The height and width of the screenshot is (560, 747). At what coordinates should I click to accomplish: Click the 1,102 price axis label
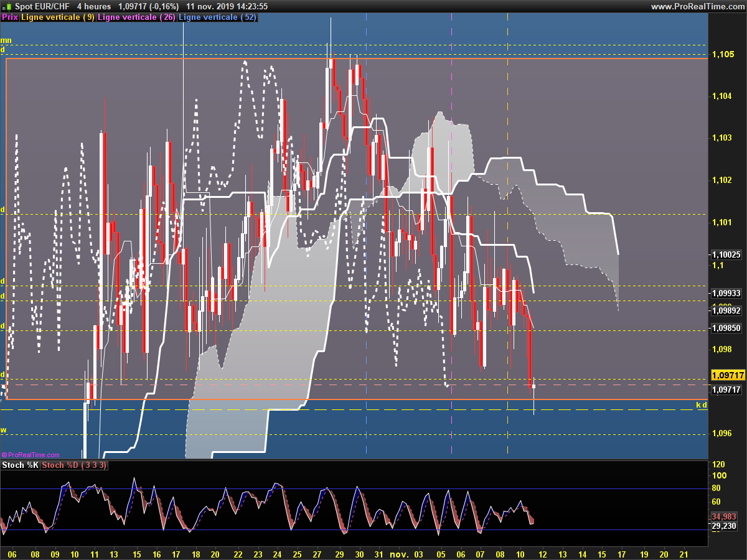point(723,180)
